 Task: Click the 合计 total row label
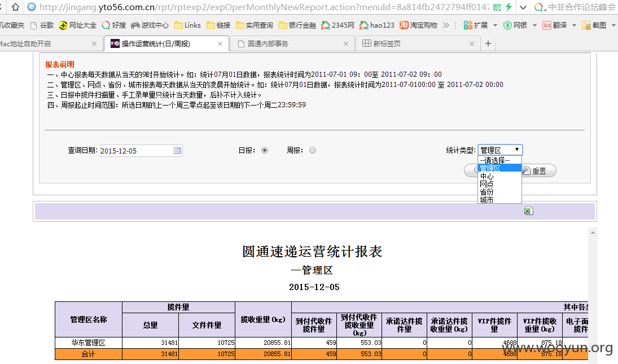click(88, 354)
